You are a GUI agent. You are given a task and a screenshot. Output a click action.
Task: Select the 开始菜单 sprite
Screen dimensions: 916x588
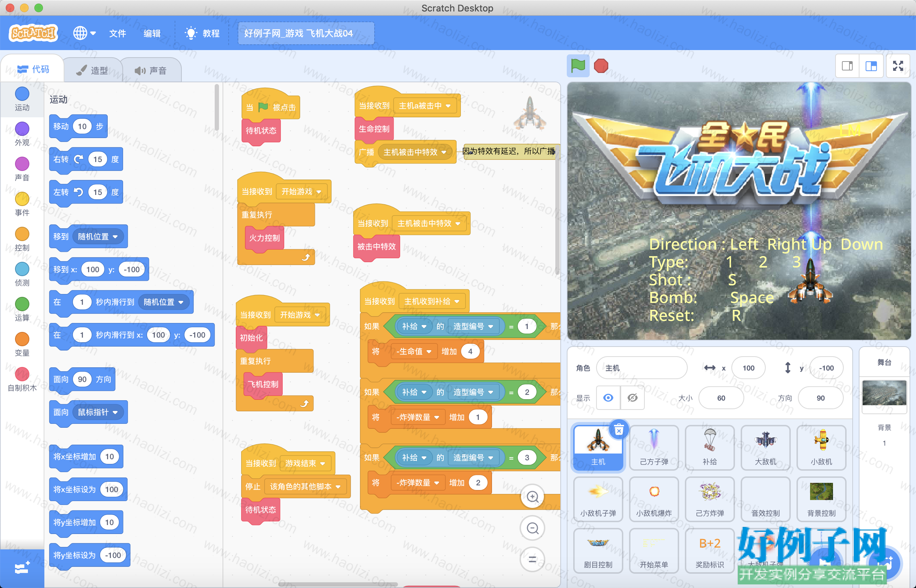point(654,550)
